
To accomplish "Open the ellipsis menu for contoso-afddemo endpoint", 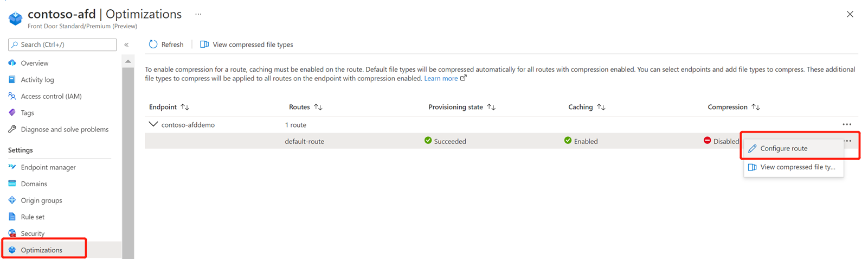I will click(847, 124).
